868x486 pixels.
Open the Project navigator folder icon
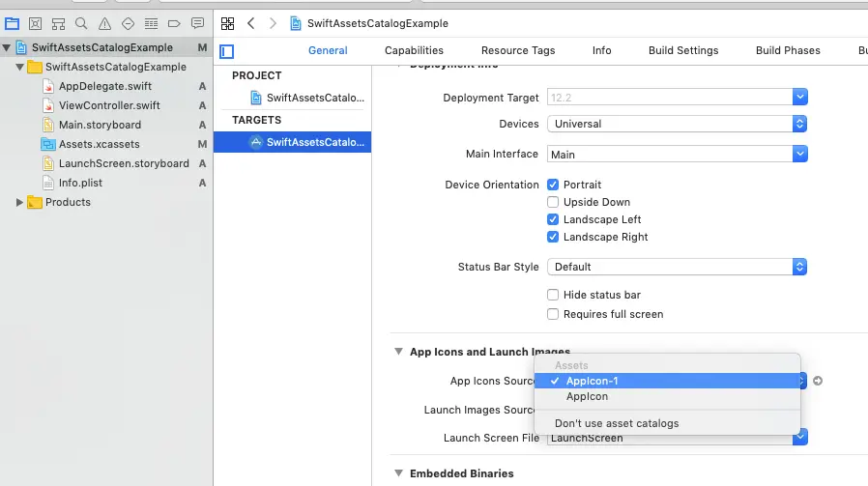(x=12, y=24)
